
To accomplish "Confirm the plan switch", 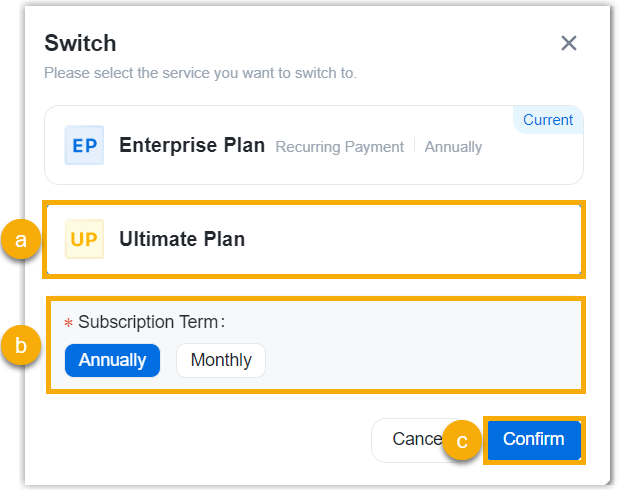I will click(534, 439).
